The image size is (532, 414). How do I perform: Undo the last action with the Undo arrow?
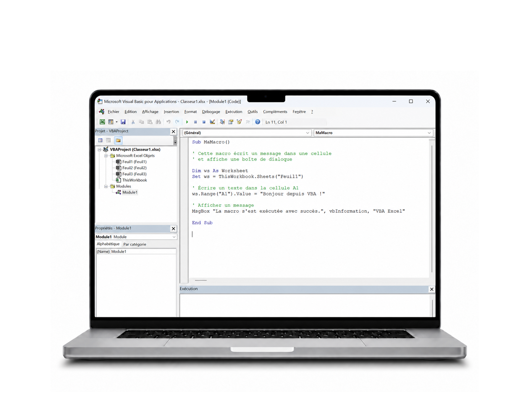(168, 122)
